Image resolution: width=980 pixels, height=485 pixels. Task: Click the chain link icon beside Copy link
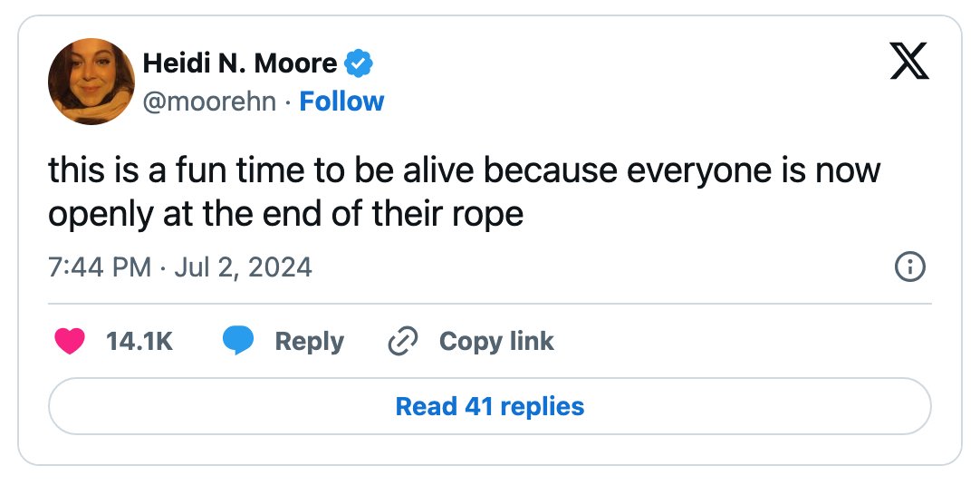[402, 342]
